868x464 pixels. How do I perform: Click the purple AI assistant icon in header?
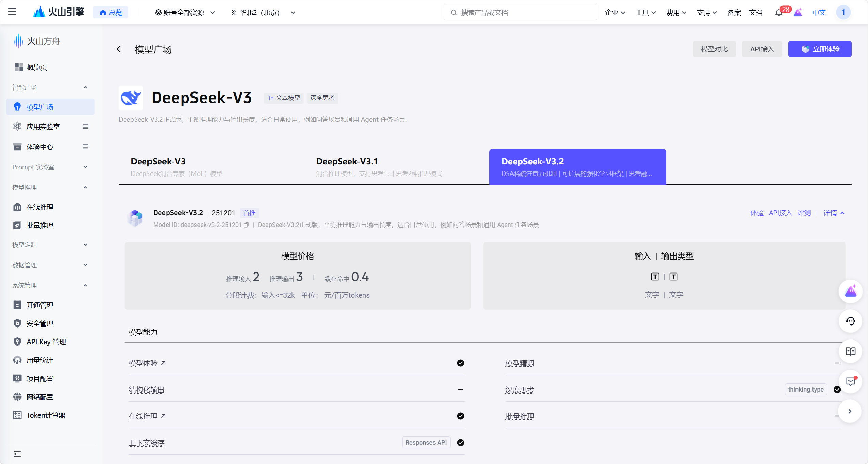[x=798, y=13]
